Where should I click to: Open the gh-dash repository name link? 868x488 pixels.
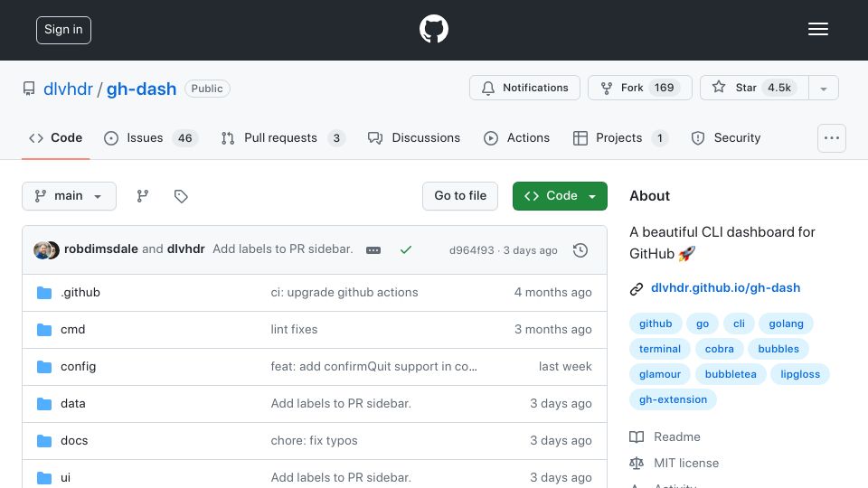[x=141, y=89]
